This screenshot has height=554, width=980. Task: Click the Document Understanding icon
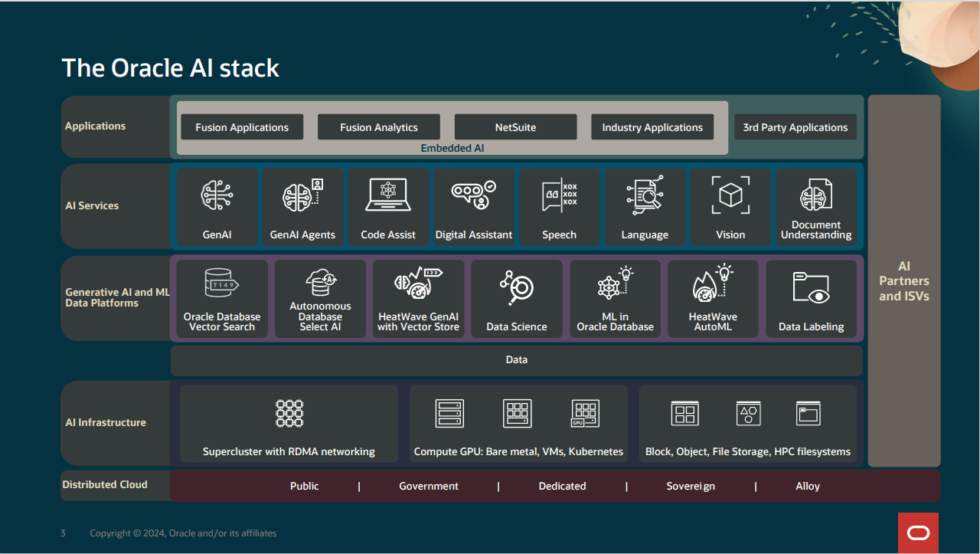[816, 195]
